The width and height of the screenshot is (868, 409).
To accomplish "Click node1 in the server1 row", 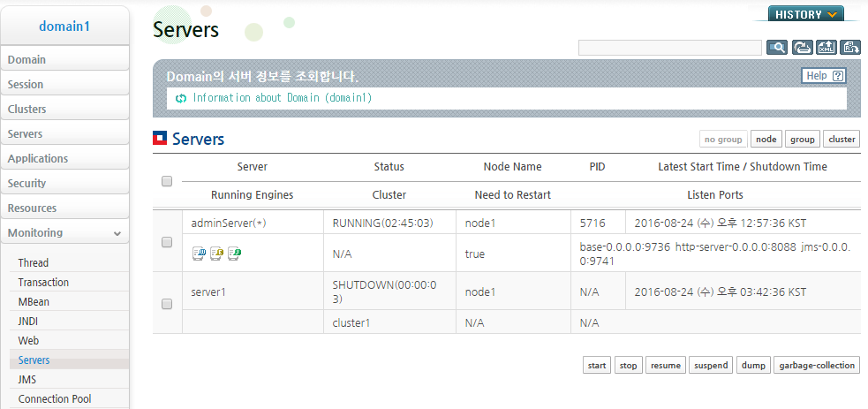I will pyautogui.click(x=480, y=292).
